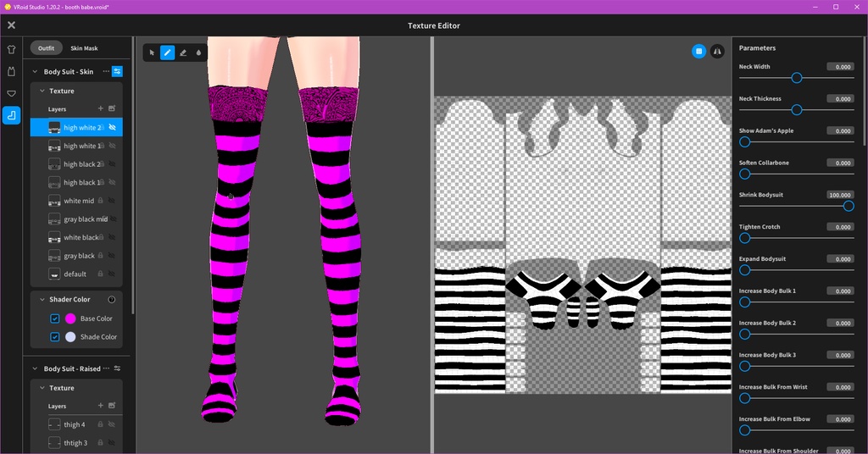The height and width of the screenshot is (454, 868).
Task: Uncheck the Shade Color checkbox
Action: (x=55, y=337)
